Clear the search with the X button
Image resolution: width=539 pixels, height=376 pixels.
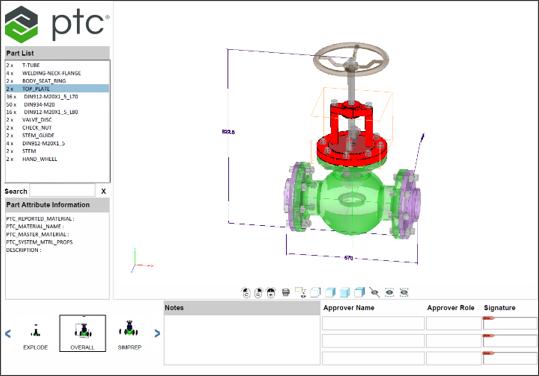coord(103,191)
